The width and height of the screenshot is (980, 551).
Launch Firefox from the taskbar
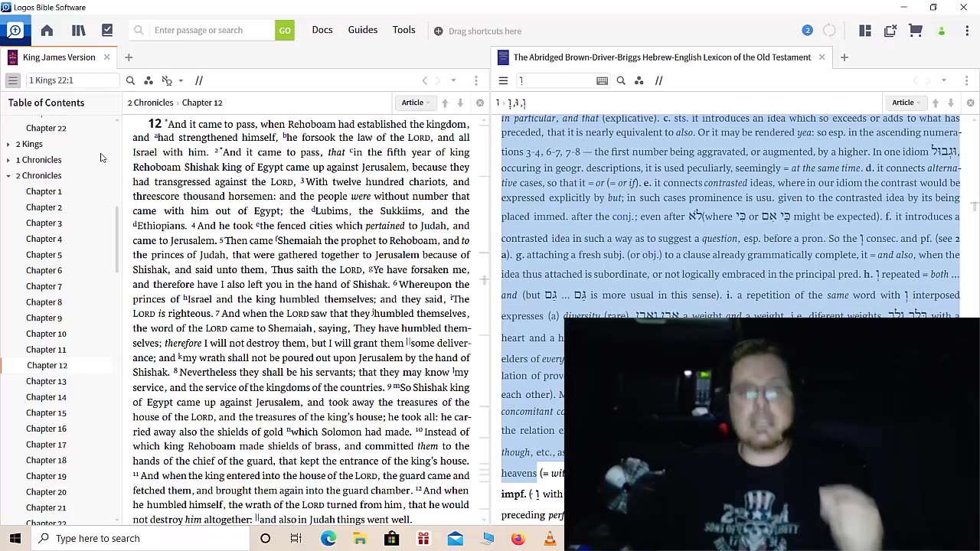click(518, 539)
